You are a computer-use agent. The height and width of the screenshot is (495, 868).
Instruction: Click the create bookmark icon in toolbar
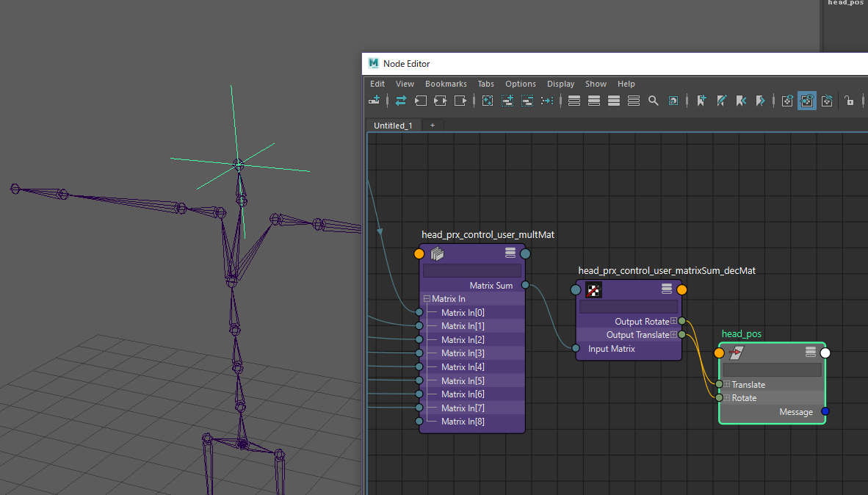pos(701,101)
